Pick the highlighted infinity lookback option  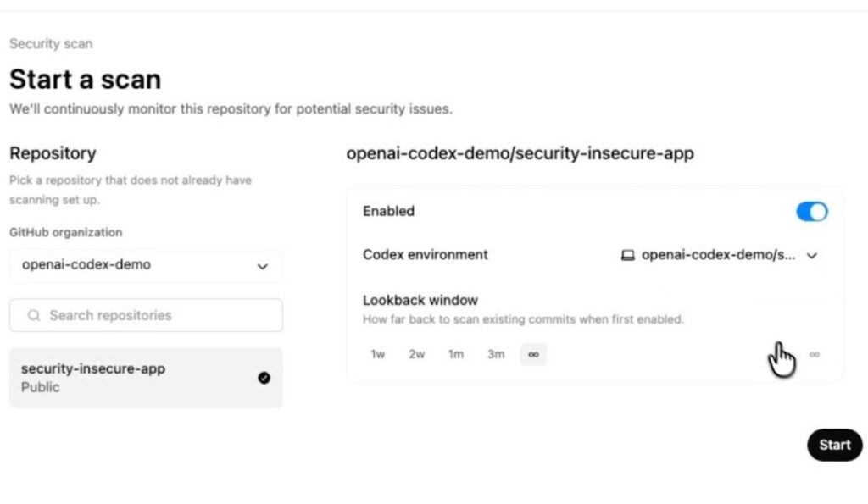tap(533, 354)
